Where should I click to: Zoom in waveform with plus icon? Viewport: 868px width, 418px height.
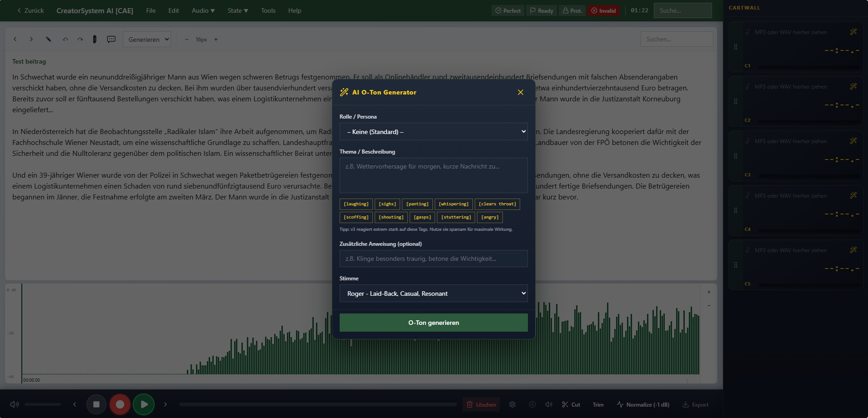click(708, 292)
